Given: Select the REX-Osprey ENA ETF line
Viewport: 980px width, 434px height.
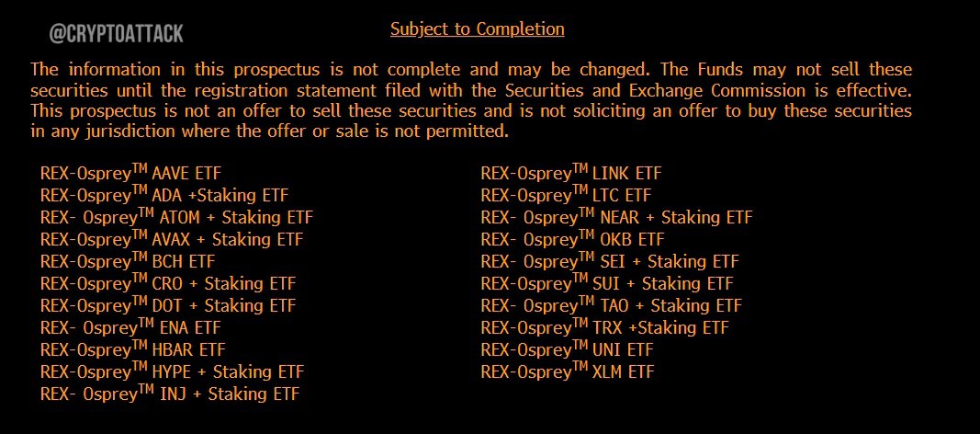Looking at the screenshot, I should (130, 327).
